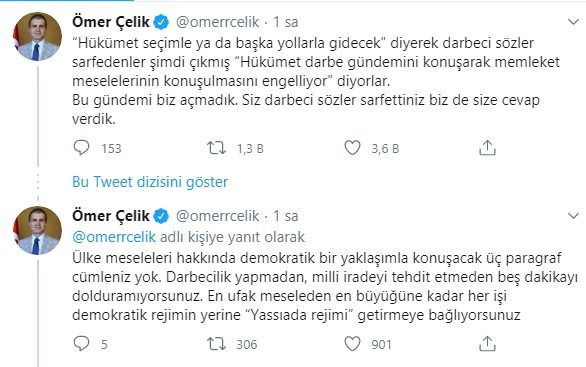The height and width of the screenshot is (367, 586).
Task: Click the verified badge on the first tweet
Action: click(161, 22)
